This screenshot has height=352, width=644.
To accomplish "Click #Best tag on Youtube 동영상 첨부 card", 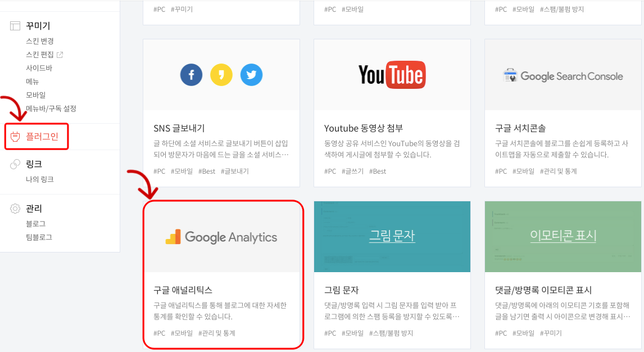I will pyautogui.click(x=378, y=172).
